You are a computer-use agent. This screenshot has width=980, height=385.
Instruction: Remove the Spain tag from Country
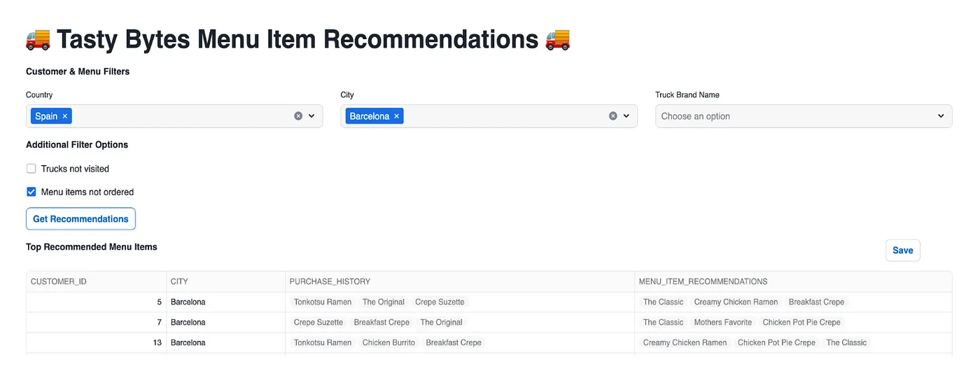coord(65,116)
